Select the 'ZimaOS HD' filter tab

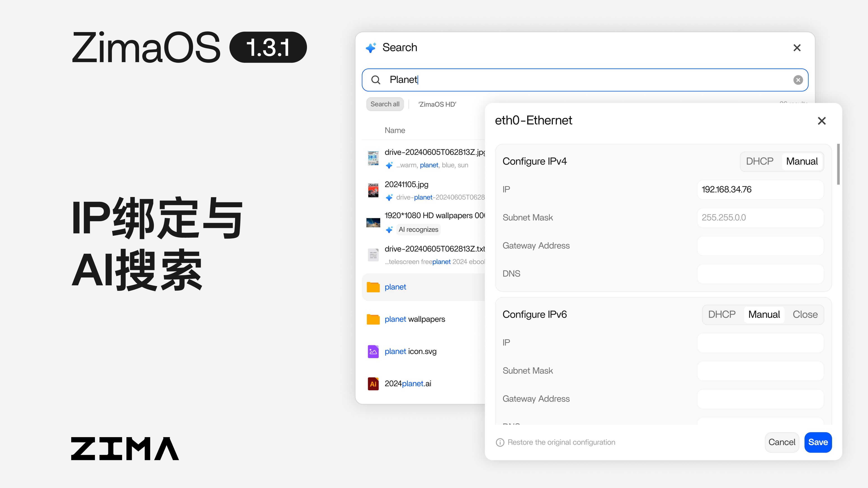(437, 104)
